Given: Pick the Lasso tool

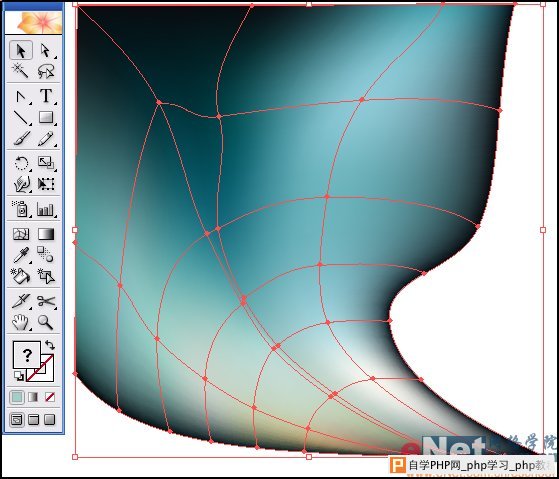Looking at the screenshot, I should pos(46,71).
